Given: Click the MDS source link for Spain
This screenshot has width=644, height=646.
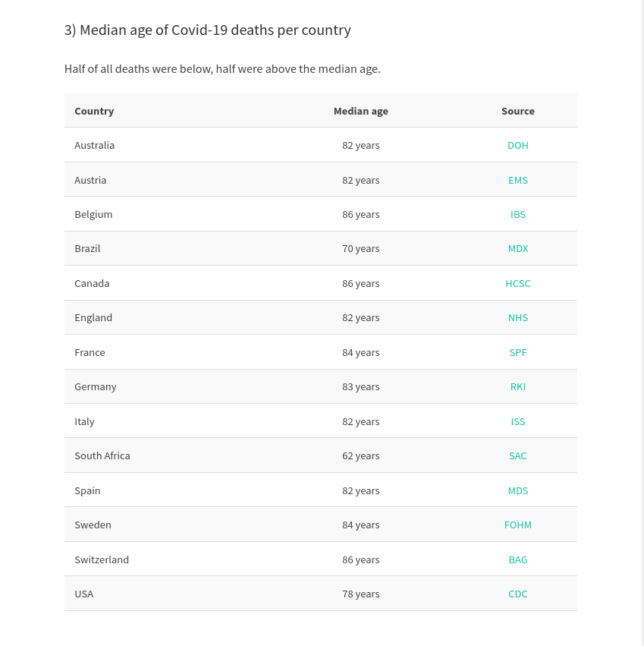Looking at the screenshot, I should [x=517, y=491].
